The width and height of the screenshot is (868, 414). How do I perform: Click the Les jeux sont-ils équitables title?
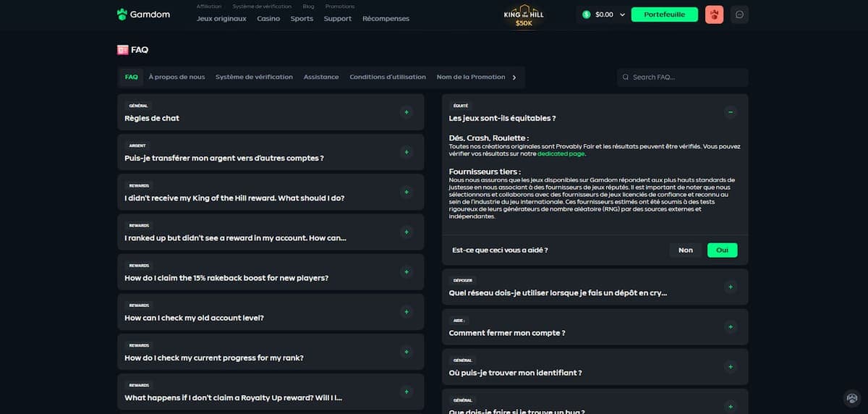502,118
